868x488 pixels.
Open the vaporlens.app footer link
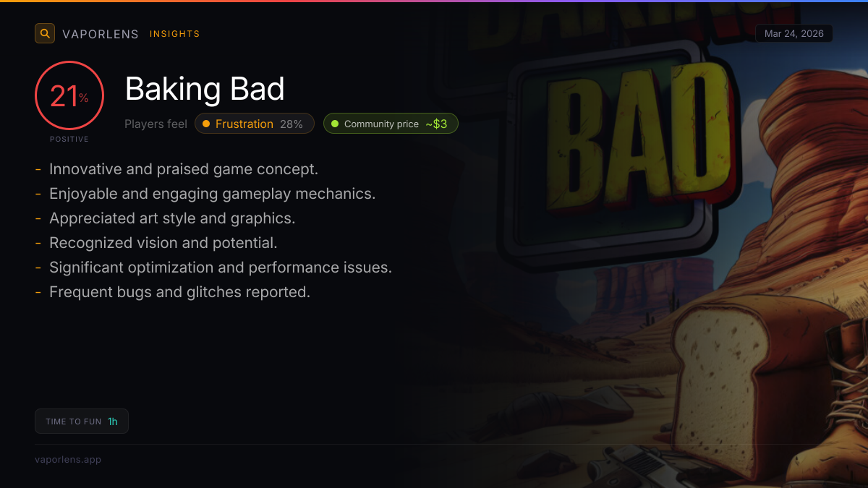(68, 459)
